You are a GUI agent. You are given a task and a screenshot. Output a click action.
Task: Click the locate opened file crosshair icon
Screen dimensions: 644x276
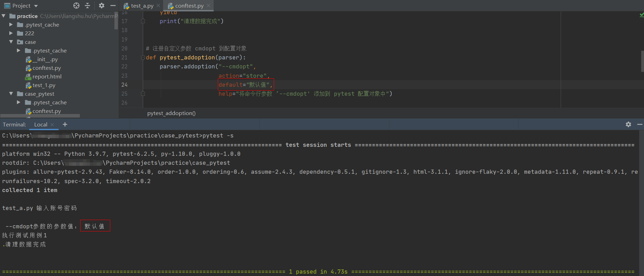(76, 6)
